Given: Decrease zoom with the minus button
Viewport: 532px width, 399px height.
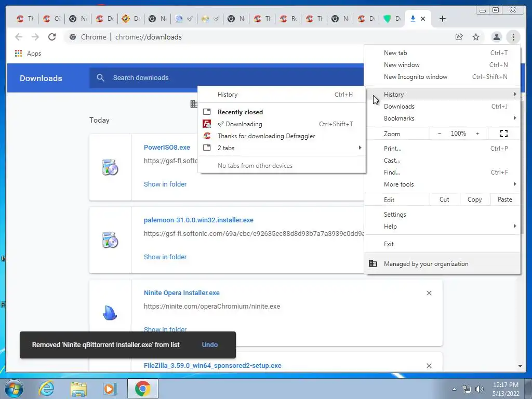Looking at the screenshot, I should pos(440,134).
